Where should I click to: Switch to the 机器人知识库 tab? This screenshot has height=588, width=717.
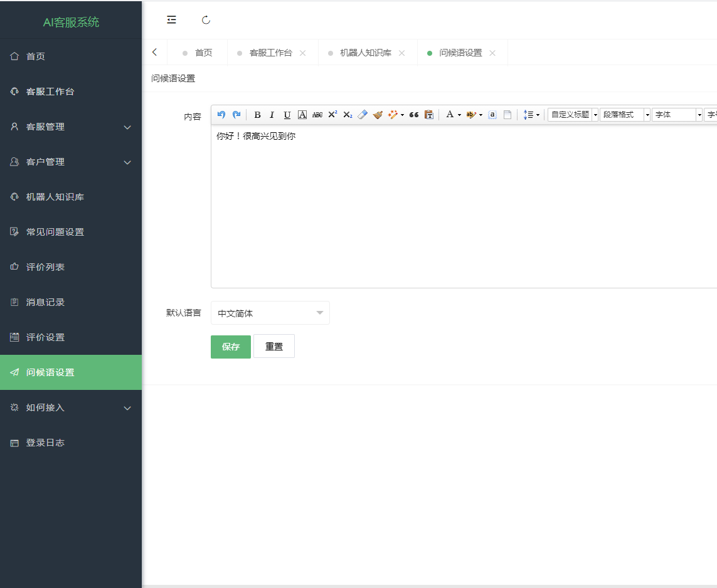pos(365,53)
